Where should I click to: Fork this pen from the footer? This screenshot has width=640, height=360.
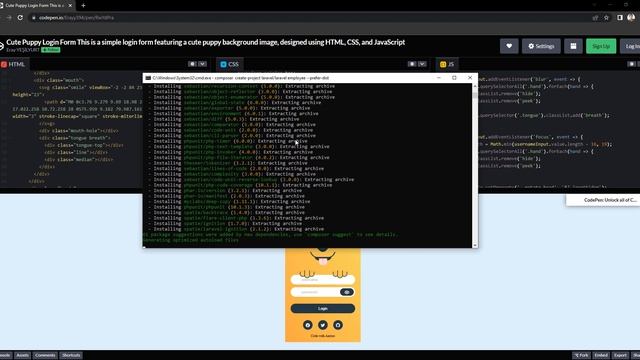581,356
